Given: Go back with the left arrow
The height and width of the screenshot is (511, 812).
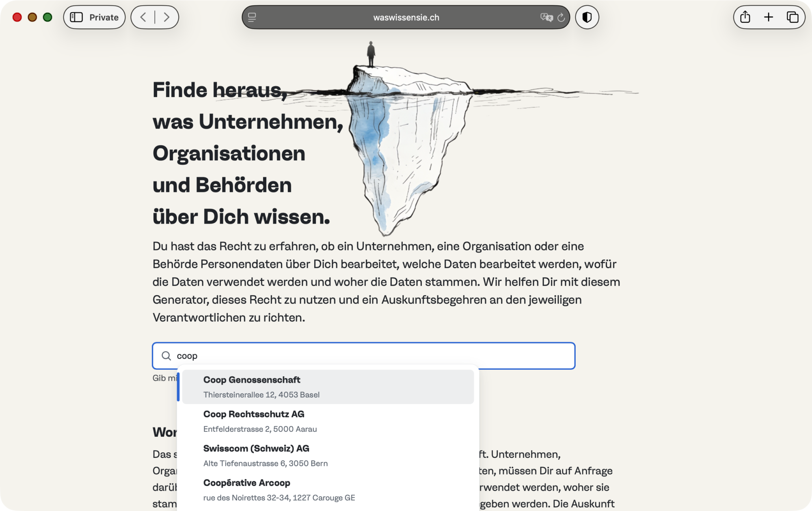Looking at the screenshot, I should click(x=143, y=17).
